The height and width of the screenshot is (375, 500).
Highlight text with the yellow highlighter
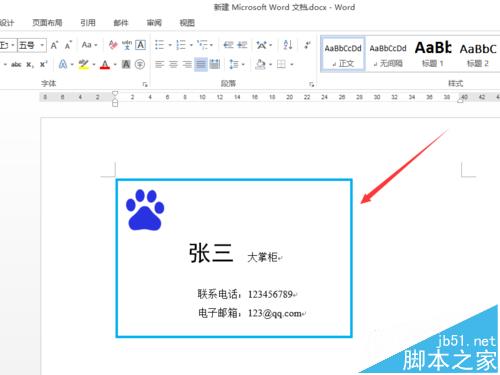click(83, 64)
